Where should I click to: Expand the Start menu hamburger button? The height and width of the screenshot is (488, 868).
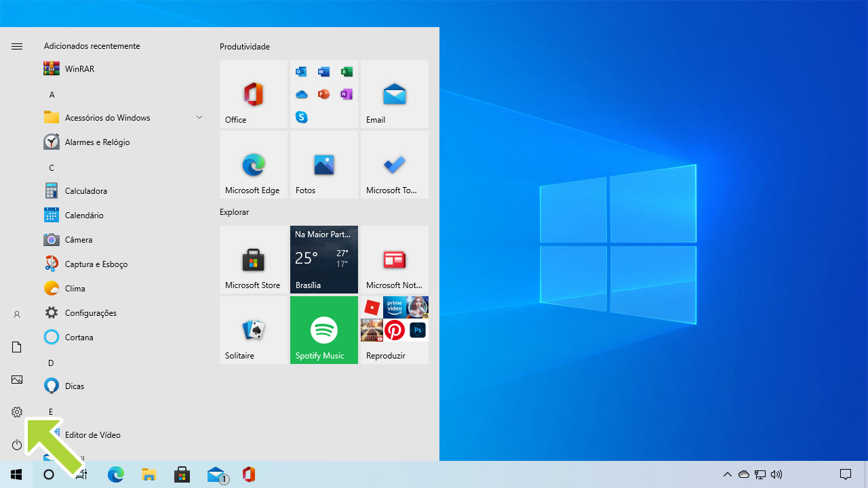[x=17, y=46]
